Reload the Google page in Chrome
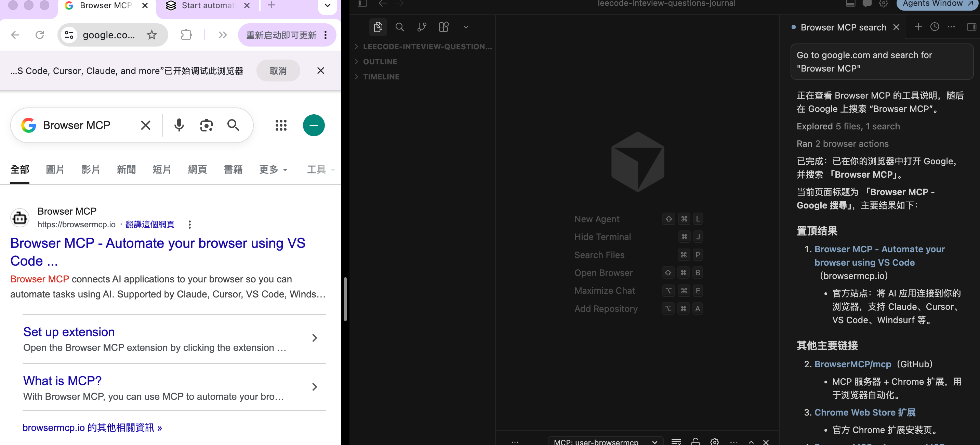The height and width of the screenshot is (445, 980). (x=40, y=35)
